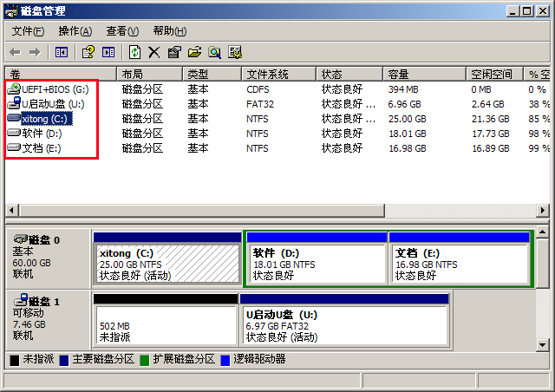Click the Refresh toolbar icon
Viewport: 555px width, 392px height.
click(x=134, y=52)
